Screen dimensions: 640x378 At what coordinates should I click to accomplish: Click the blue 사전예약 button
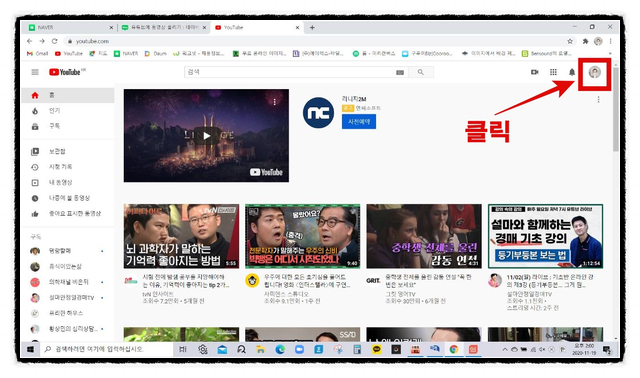(x=359, y=121)
